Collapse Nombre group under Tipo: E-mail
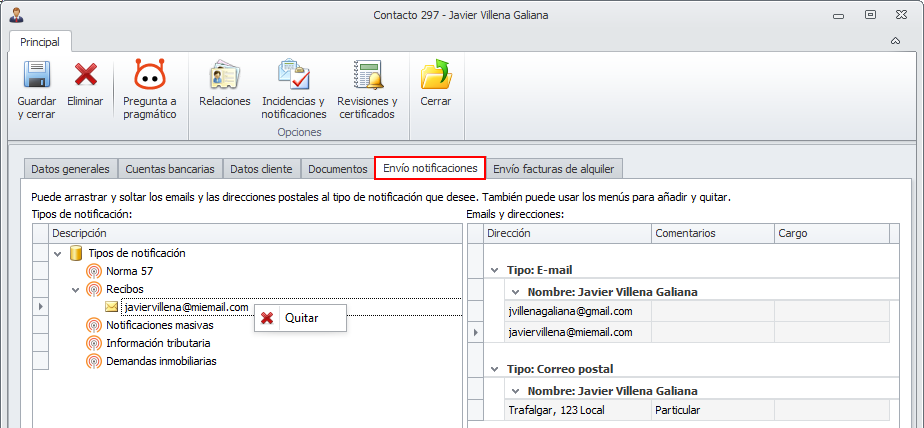Viewport: 924px width, 428px height. coord(515,292)
